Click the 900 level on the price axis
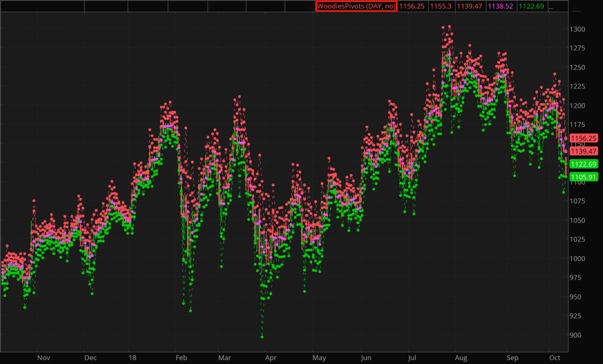 (x=576, y=335)
